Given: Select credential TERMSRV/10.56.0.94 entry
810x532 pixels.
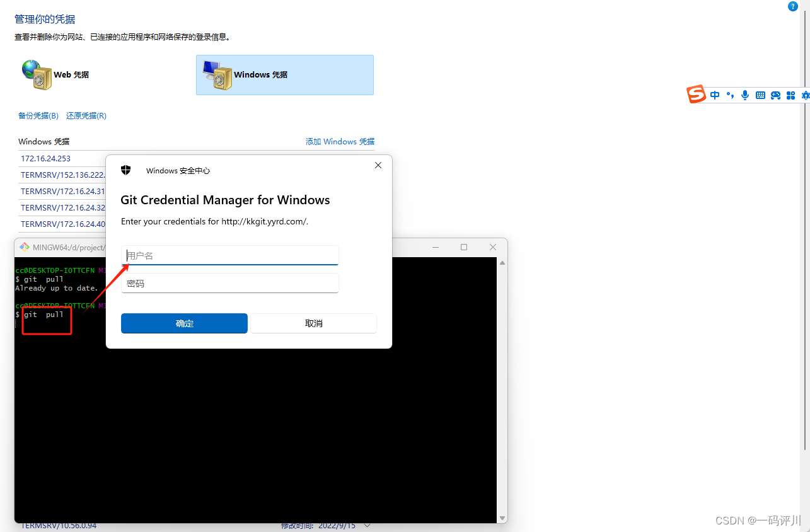Looking at the screenshot, I should (59, 526).
